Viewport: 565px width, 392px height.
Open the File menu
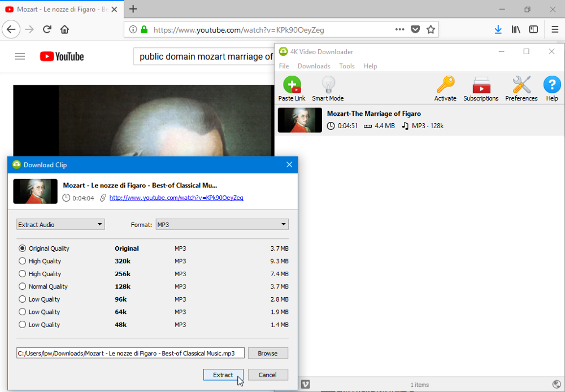[x=284, y=66]
